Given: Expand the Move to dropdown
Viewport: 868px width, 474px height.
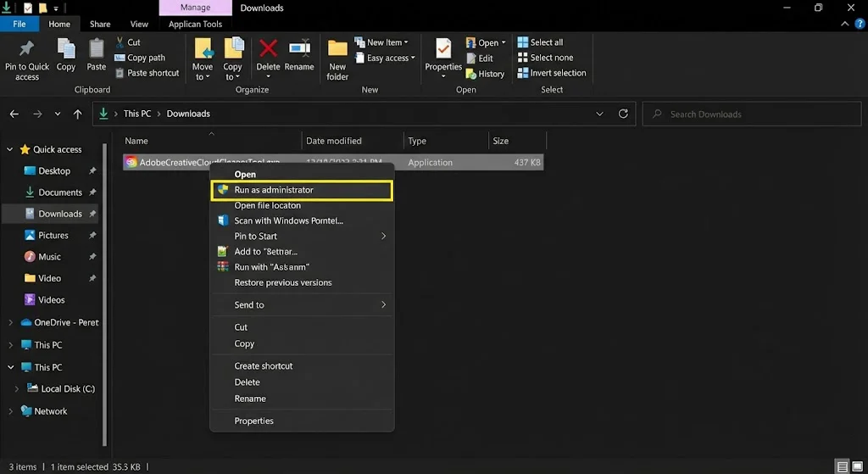Looking at the screenshot, I should [202, 77].
